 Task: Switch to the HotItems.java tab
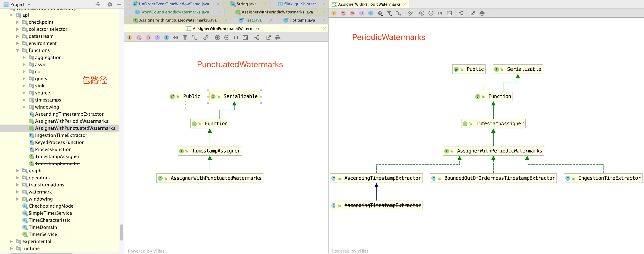tap(302, 20)
